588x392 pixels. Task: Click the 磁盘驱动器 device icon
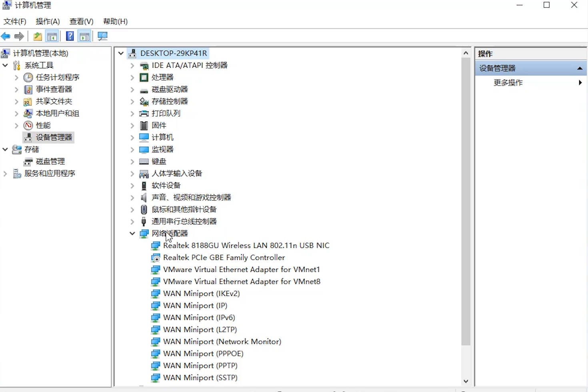(x=144, y=90)
